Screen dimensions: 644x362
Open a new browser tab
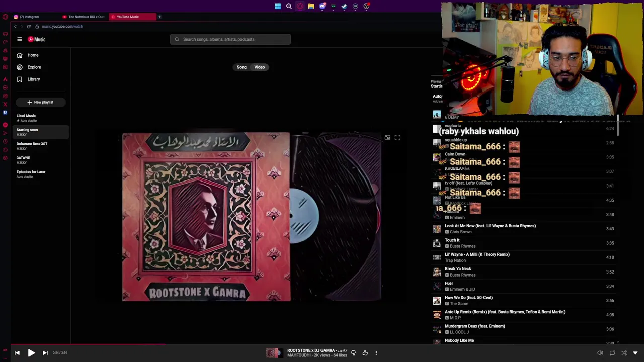(x=159, y=17)
